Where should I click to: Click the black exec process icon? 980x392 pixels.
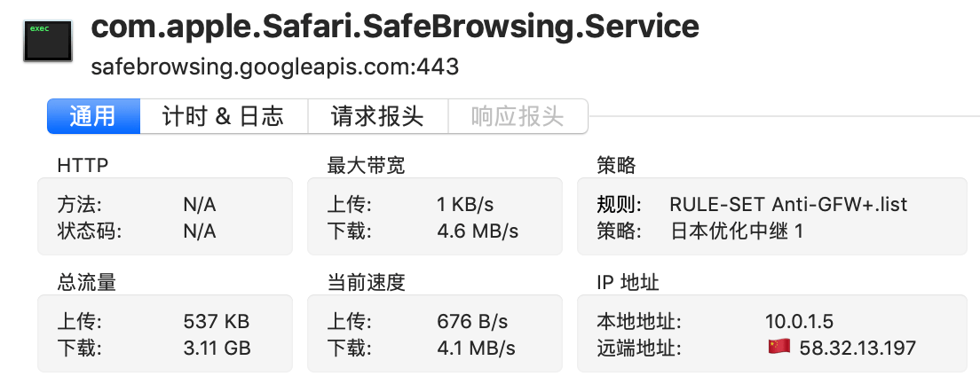(48, 40)
